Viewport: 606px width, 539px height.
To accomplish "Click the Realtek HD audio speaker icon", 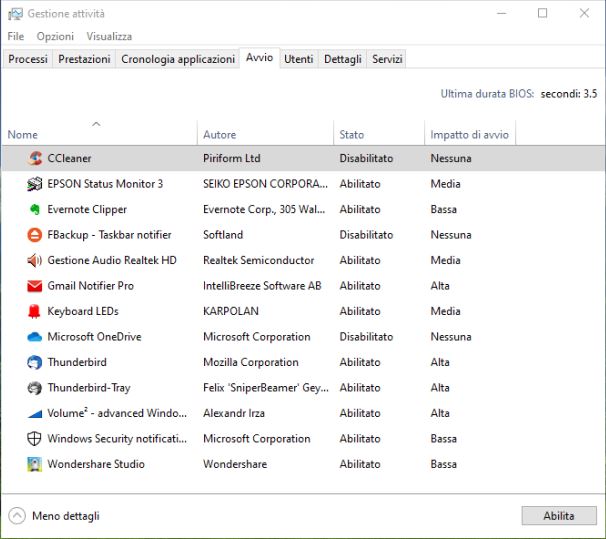I will (34, 260).
